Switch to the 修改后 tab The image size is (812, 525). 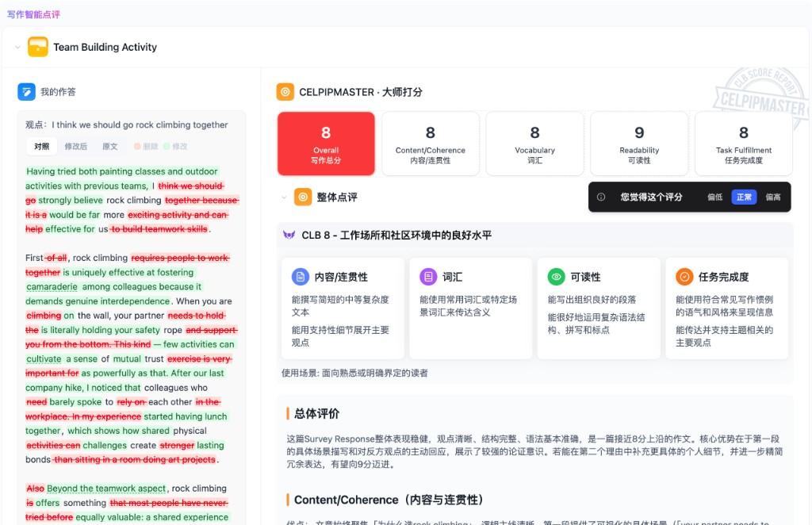coord(76,148)
